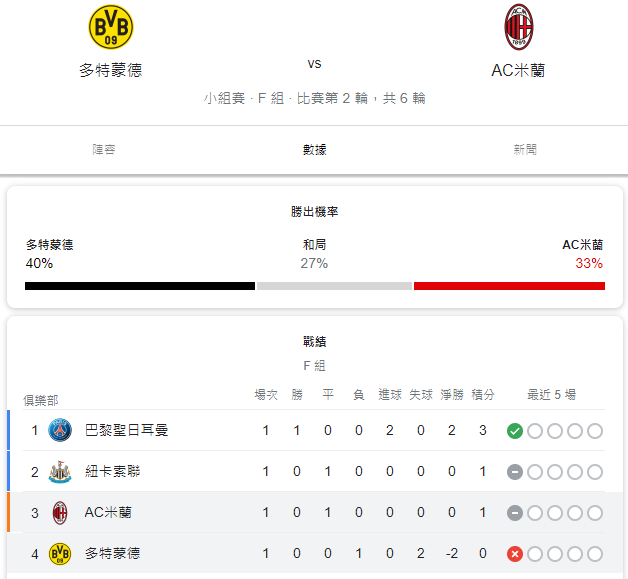Image resolution: width=628 pixels, height=579 pixels.
Task: Open the Paris Saint-Germain logo in standings
Action: coord(60,430)
